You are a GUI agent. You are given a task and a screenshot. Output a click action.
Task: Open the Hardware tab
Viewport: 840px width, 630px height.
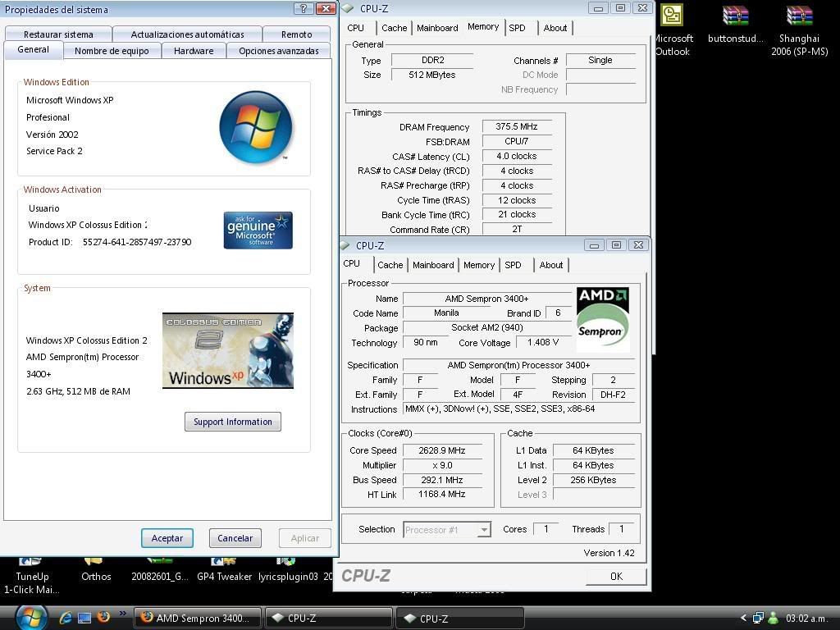click(194, 51)
